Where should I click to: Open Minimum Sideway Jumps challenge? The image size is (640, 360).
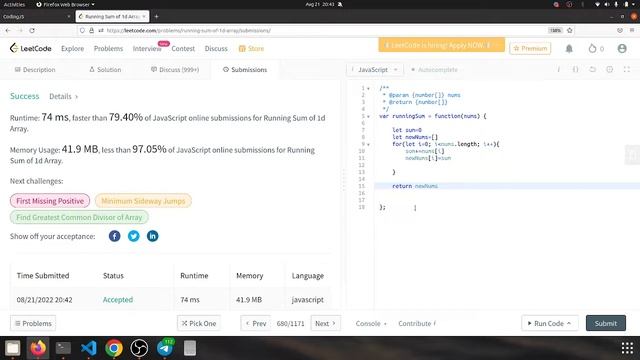pos(143,201)
